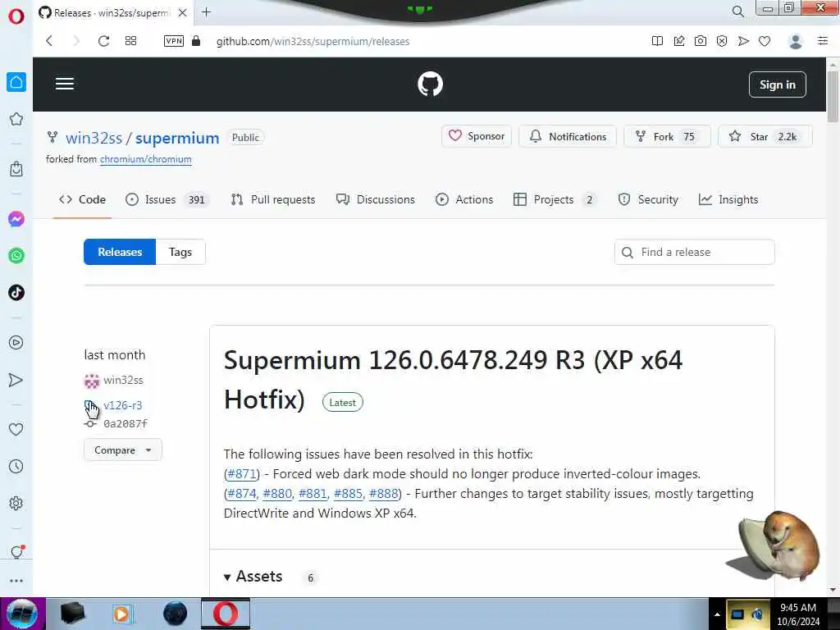Add page to bookmarks heart in address bar
Image resolution: width=840 pixels, height=630 pixels.
(765, 41)
